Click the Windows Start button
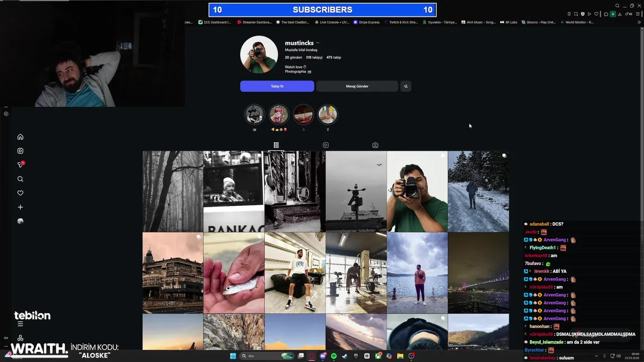Image resolution: width=644 pixels, height=362 pixels. point(233,356)
